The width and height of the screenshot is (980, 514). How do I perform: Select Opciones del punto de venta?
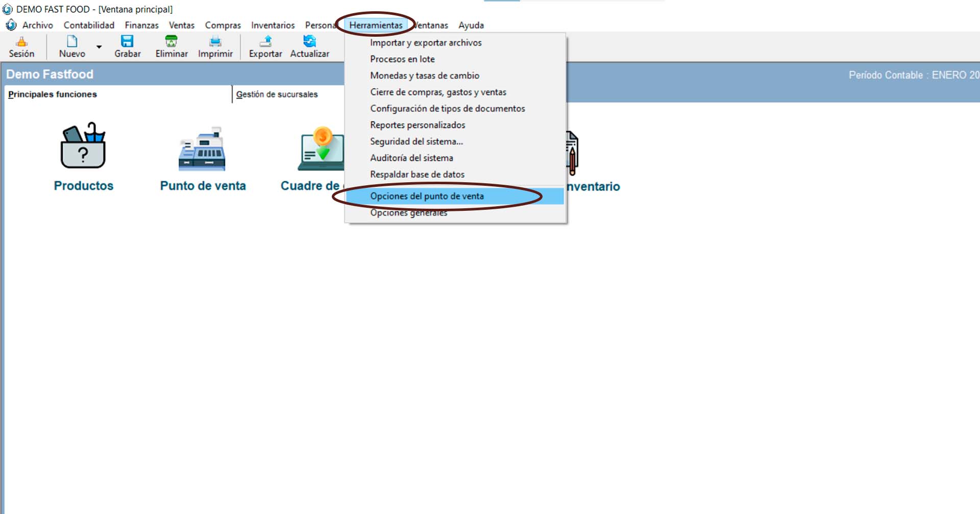tap(427, 196)
